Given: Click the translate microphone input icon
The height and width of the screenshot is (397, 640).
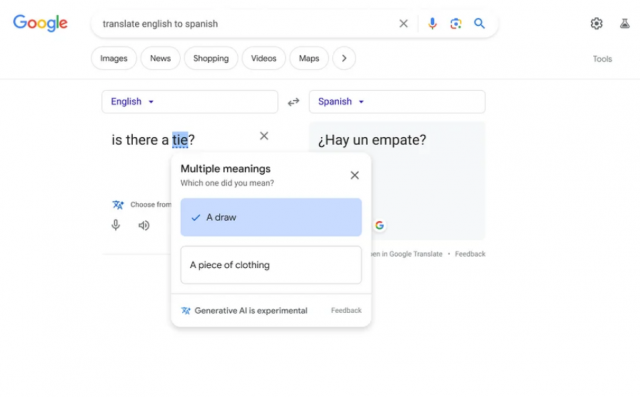Looking at the screenshot, I should [x=116, y=225].
